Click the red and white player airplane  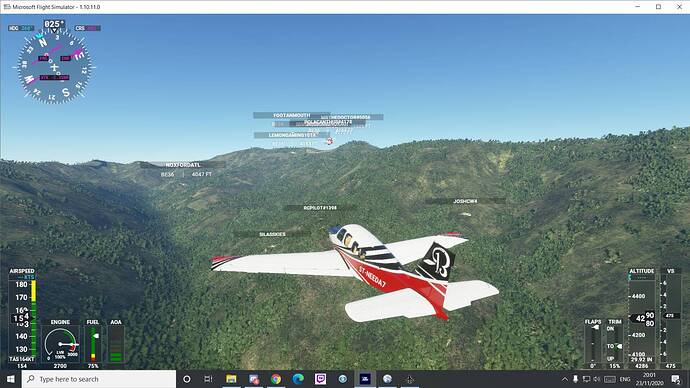tap(355, 272)
